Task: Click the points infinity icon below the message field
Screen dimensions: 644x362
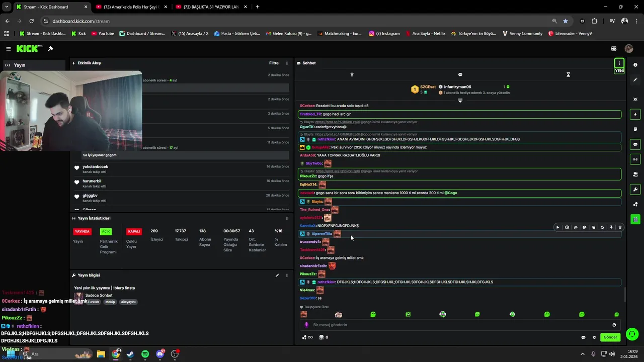Action: (x=307, y=337)
